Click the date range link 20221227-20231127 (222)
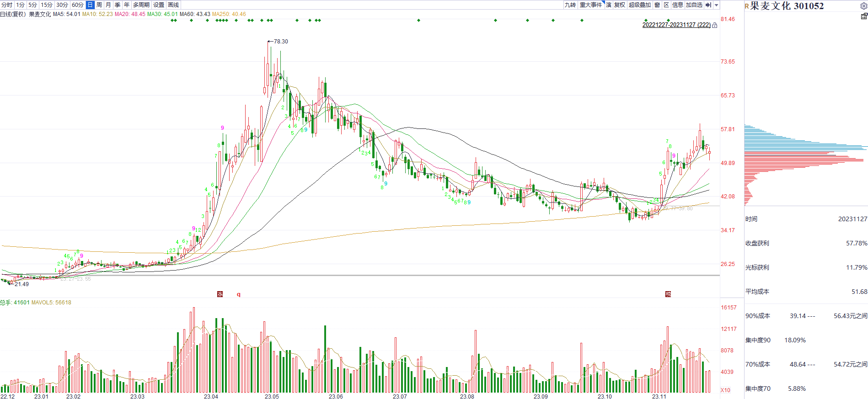Viewport: 868px width, 399px height. pyautogui.click(x=676, y=25)
